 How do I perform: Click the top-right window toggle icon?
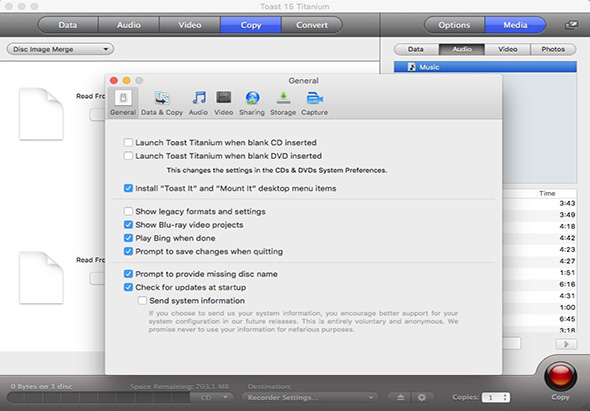(571, 25)
